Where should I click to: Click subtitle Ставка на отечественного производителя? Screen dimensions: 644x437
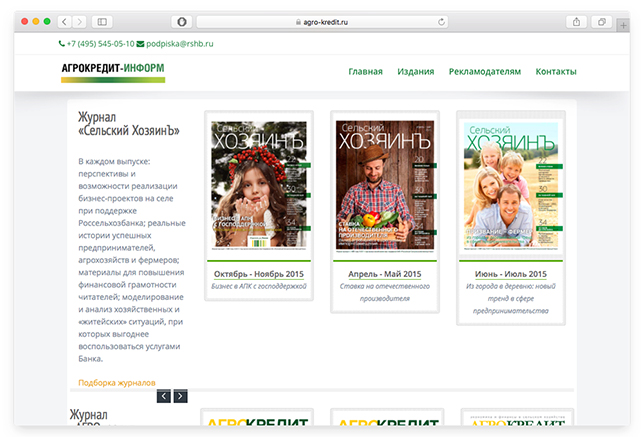point(385,292)
